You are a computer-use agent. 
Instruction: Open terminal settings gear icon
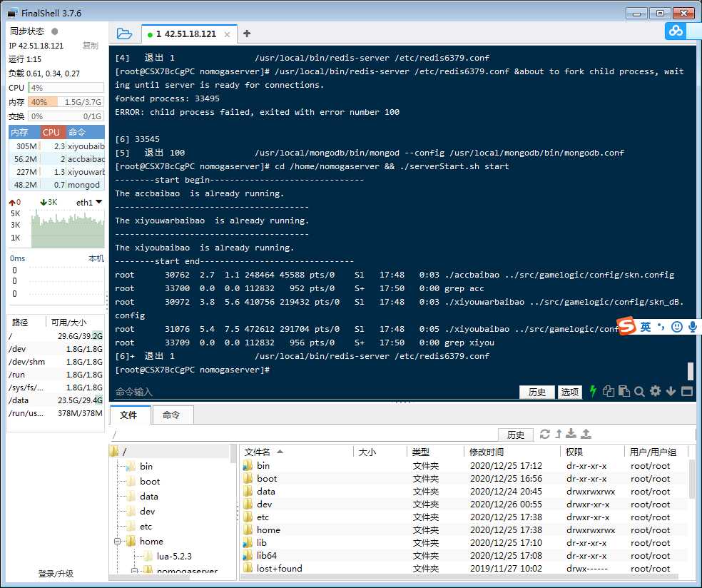click(655, 391)
